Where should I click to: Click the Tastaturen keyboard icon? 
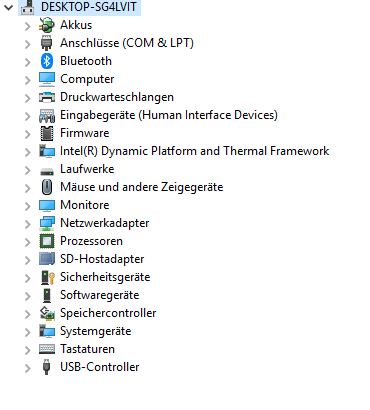click(x=47, y=349)
